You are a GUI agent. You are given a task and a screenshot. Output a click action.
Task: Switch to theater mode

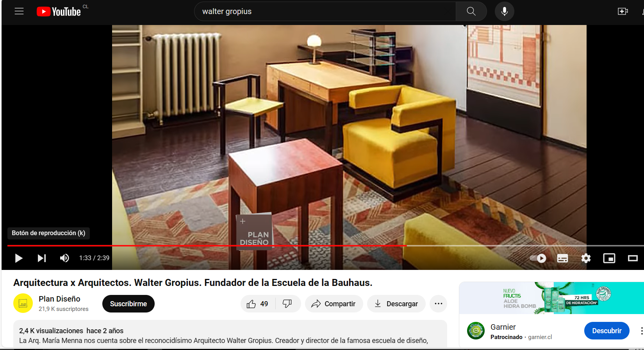[633, 258]
